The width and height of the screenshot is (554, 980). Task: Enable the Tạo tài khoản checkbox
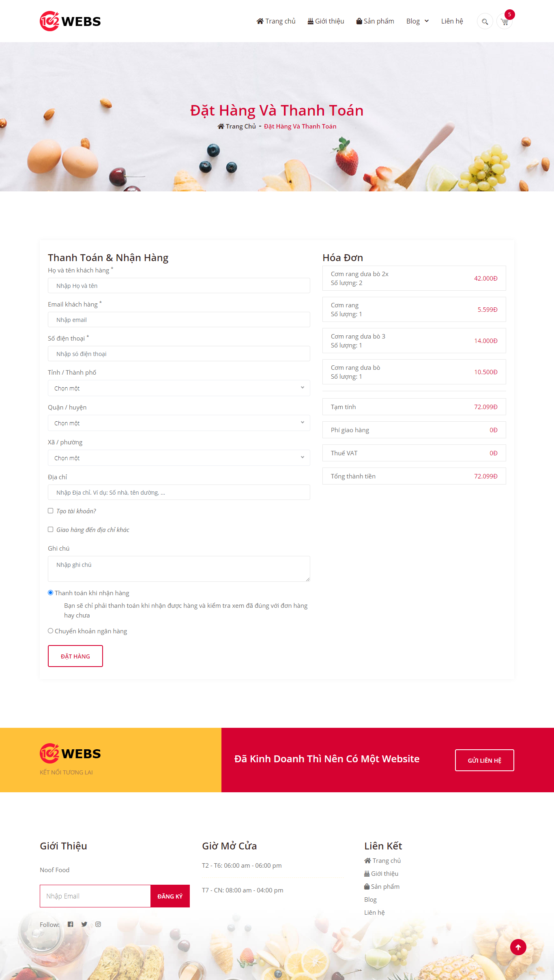click(x=51, y=511)
